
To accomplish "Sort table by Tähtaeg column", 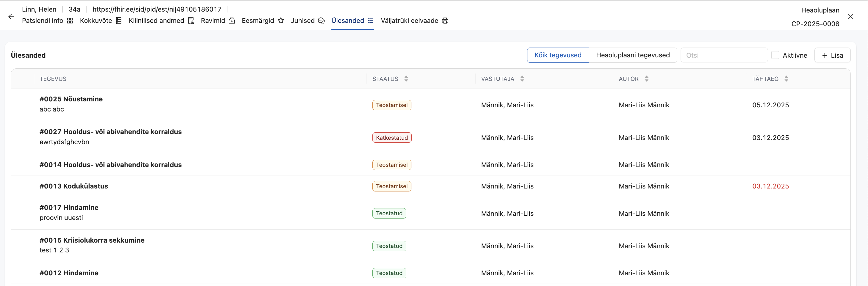I will (x=786, y=79).
